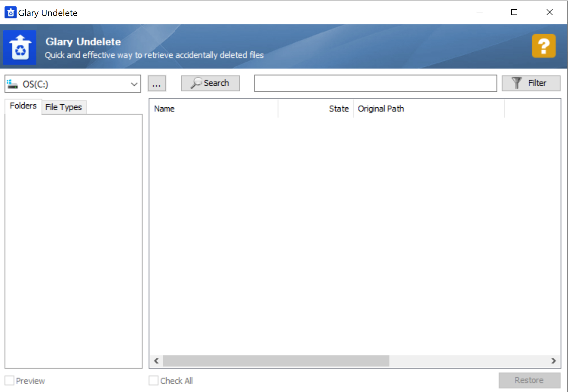Maximize the Glary Undelete window
568x392 pixels.
514,12
